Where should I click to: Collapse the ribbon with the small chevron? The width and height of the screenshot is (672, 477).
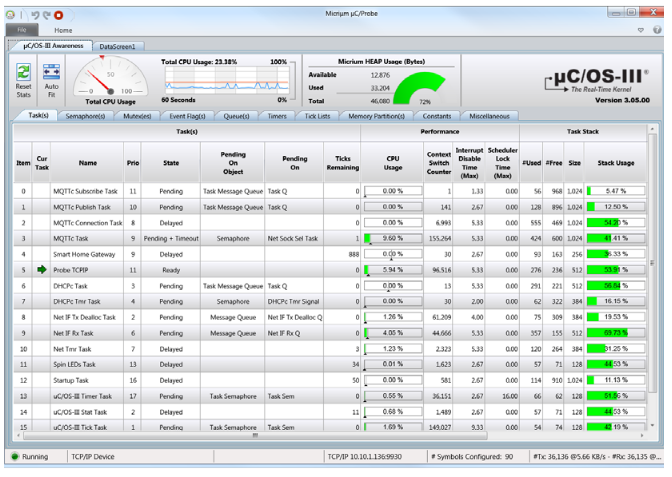641,30
